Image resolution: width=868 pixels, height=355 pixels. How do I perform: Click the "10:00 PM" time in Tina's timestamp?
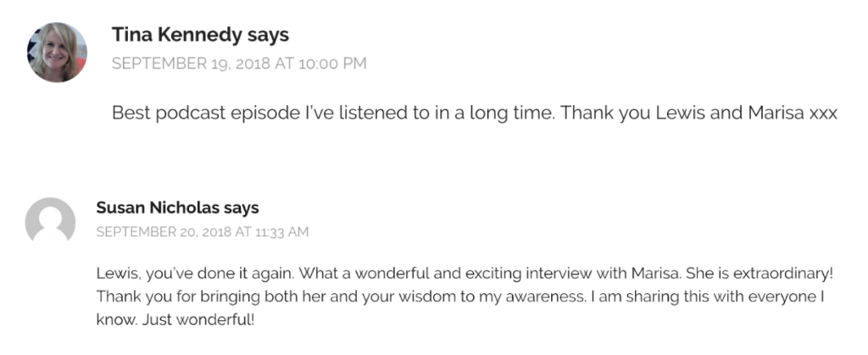(332, 64)
